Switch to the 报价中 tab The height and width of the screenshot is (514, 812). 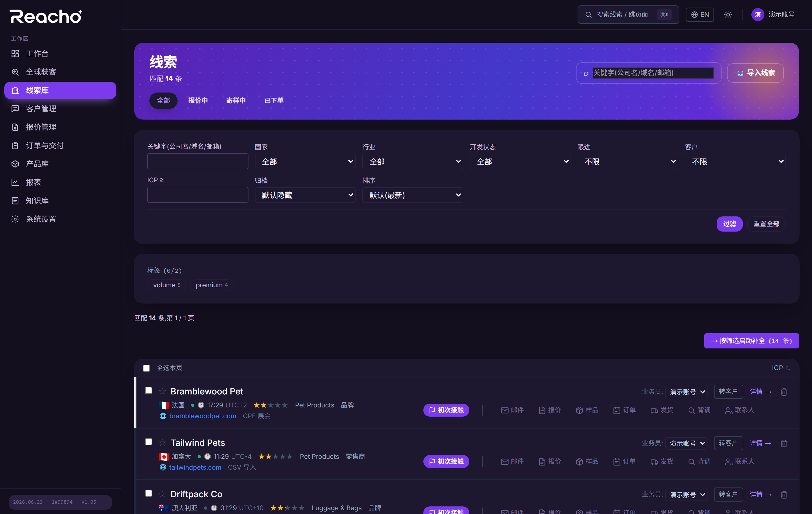coord(198,100)
